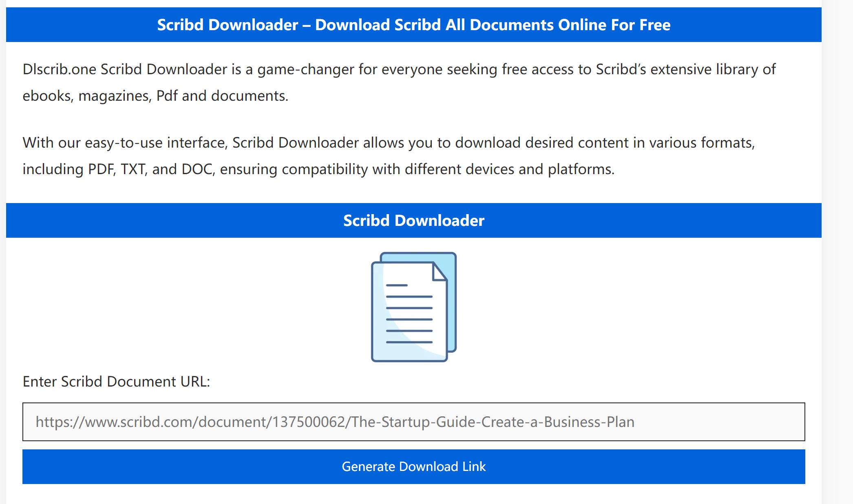Click the Generate Download Link button

click(413, 466)
